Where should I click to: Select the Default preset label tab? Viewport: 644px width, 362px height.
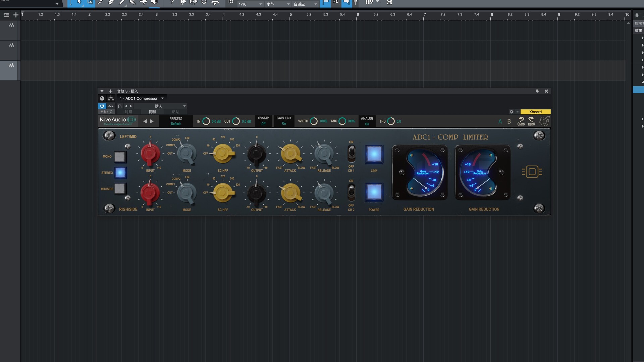[176, 123]
